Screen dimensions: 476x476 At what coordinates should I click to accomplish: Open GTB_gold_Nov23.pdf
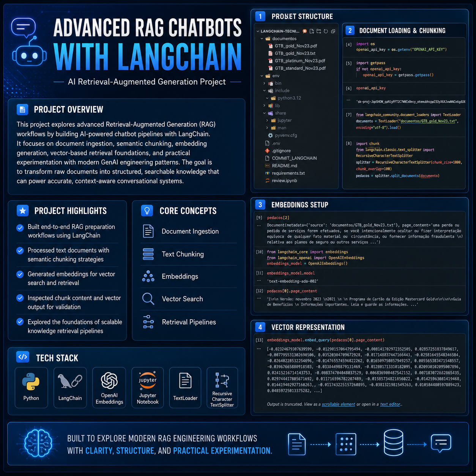coord(293,46)
